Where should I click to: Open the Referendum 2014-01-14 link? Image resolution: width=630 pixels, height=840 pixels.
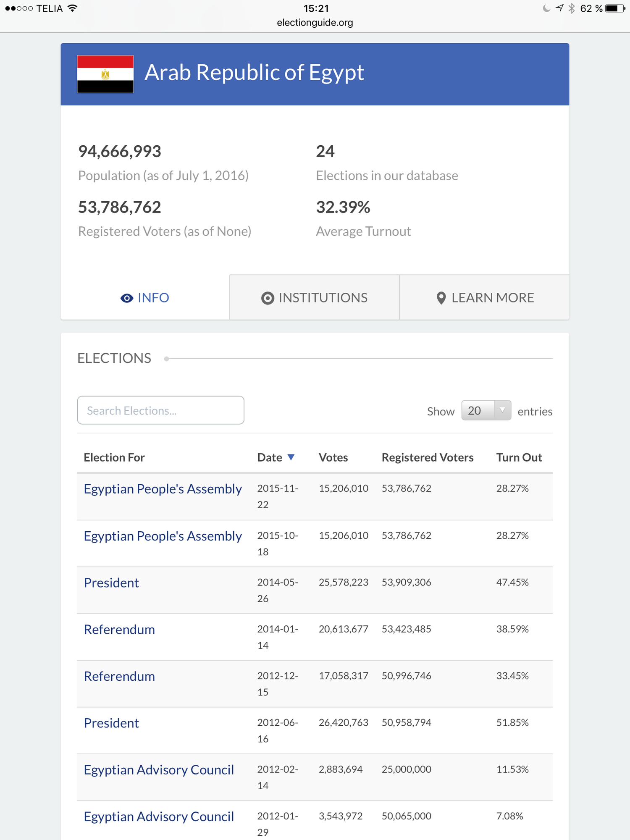(119, 629)
